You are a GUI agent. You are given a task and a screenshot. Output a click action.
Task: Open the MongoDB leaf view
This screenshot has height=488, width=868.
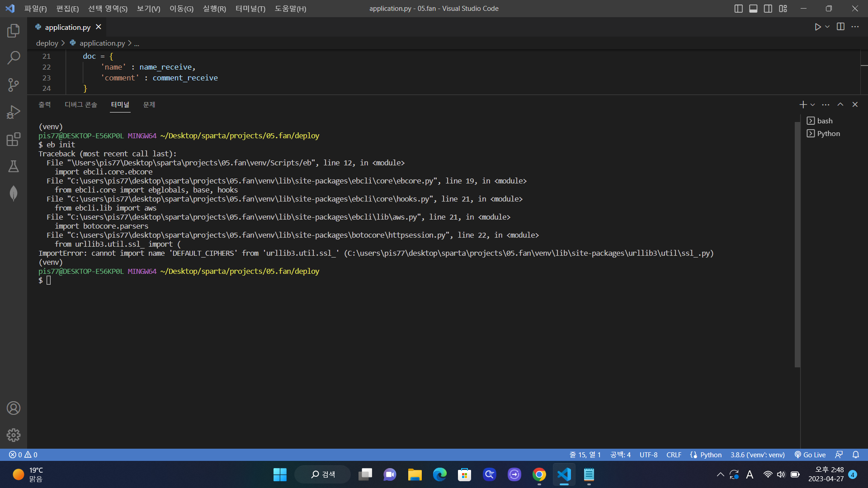14,193
